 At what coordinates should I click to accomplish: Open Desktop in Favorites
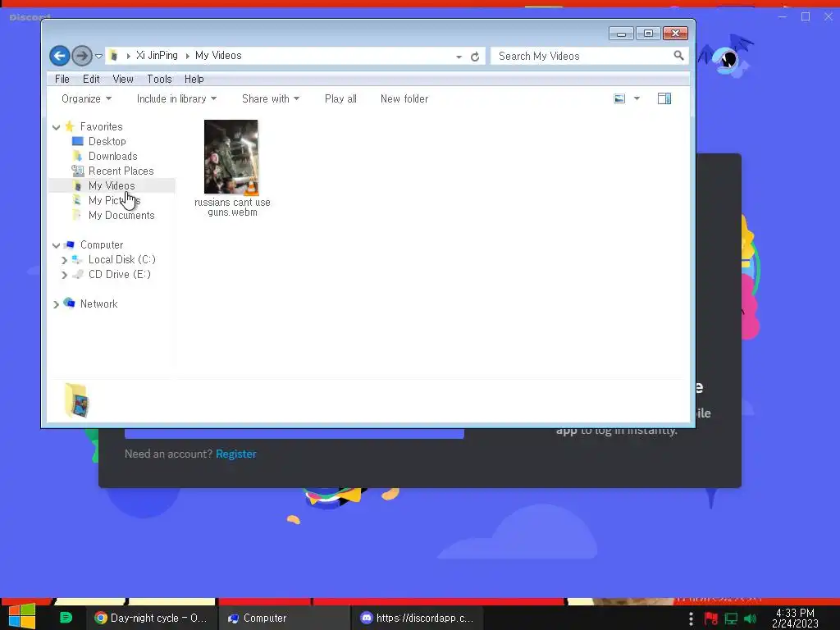tap(107, 141)
